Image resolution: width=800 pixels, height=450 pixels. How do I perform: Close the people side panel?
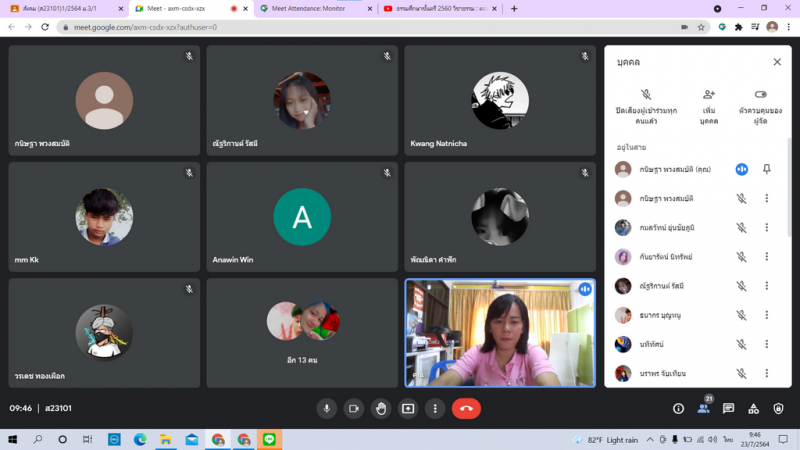(777, 62)
